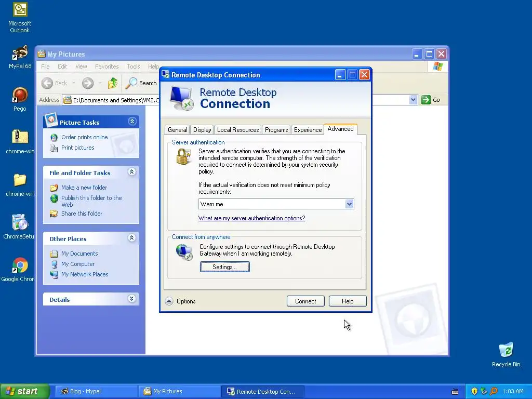Open Search in My Pictures toolbar
Image resolution: width=532 pixels, height=399 pixels.
pyautogui.click(x=141, y=83)
